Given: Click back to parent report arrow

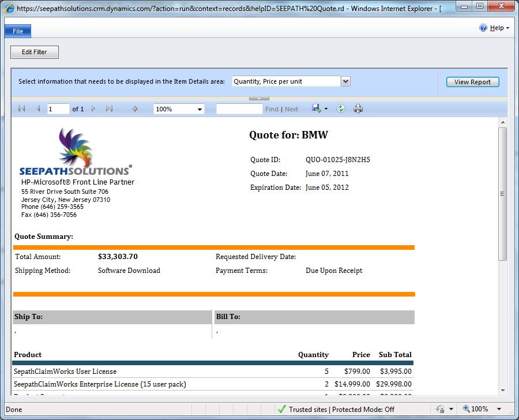Looking at the screenshot, I should (x=135, y=108).
